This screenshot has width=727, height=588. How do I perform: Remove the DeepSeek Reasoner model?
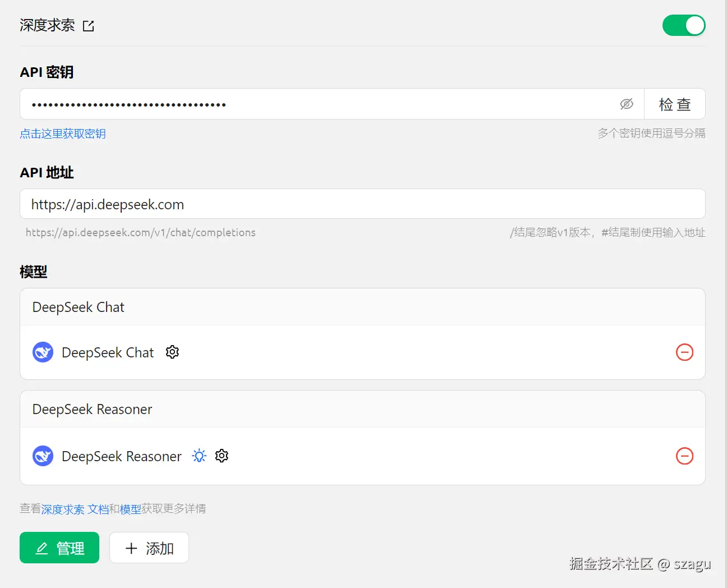click(x=684, y=456)
